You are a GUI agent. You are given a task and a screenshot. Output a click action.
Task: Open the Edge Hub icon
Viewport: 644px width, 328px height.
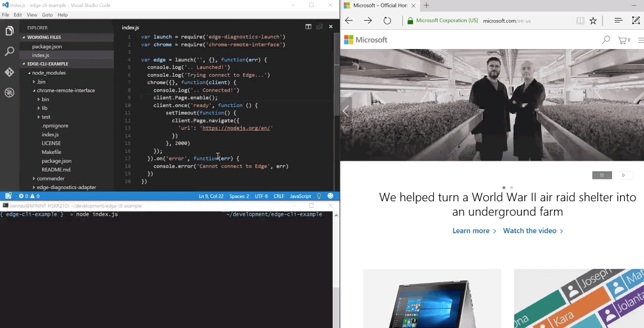(x=618, y=21)
